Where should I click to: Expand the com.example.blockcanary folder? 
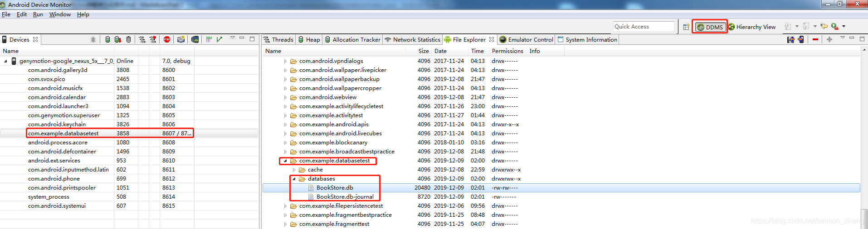point(285,143)
